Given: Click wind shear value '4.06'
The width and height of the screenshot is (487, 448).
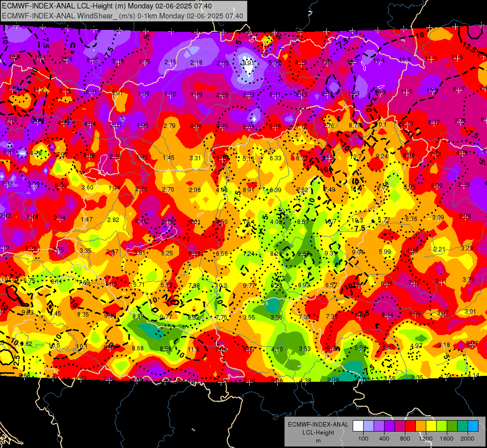Looking at the screenshot, I should 196,126.
